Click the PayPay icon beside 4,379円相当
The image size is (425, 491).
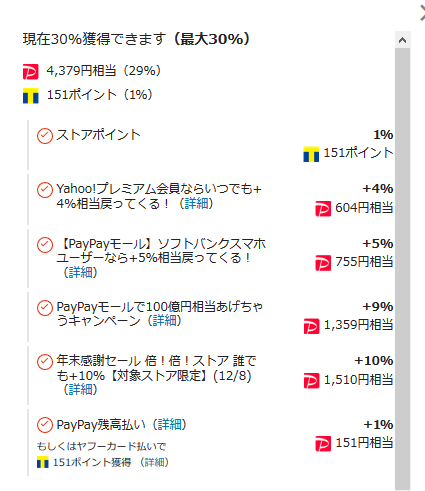pos(31,72)
